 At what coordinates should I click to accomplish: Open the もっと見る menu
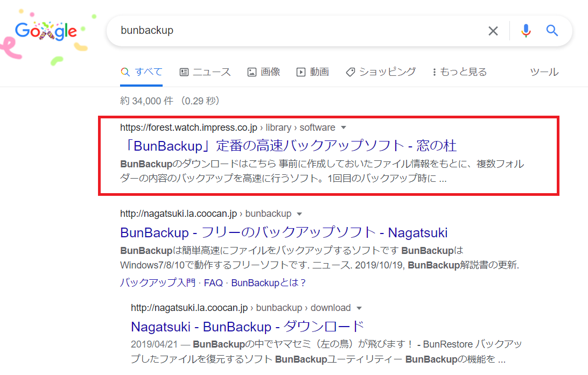pyautogui.click(x=459, y=72)
